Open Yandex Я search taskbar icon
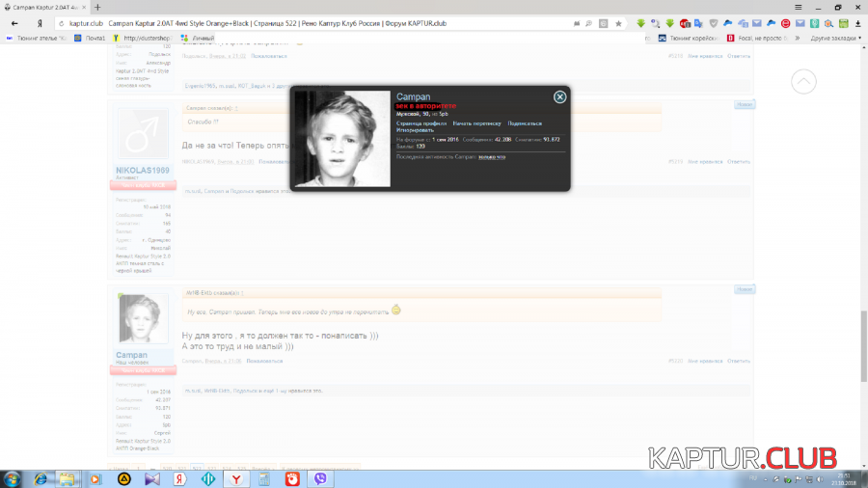This screenshot has width=868, height=488. tap(180, 479)
